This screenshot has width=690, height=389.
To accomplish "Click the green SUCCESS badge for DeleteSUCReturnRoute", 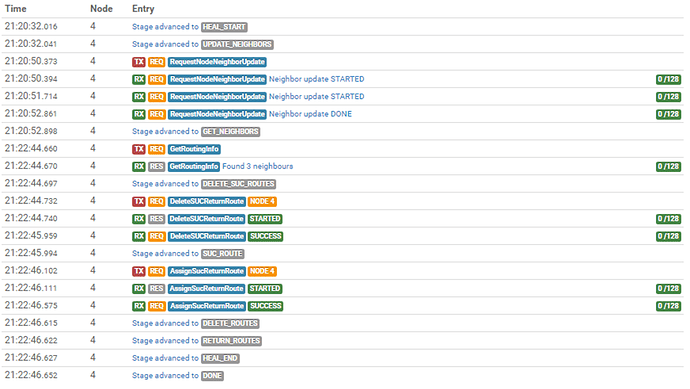I will pyautogui.click(x=265, y=236).
